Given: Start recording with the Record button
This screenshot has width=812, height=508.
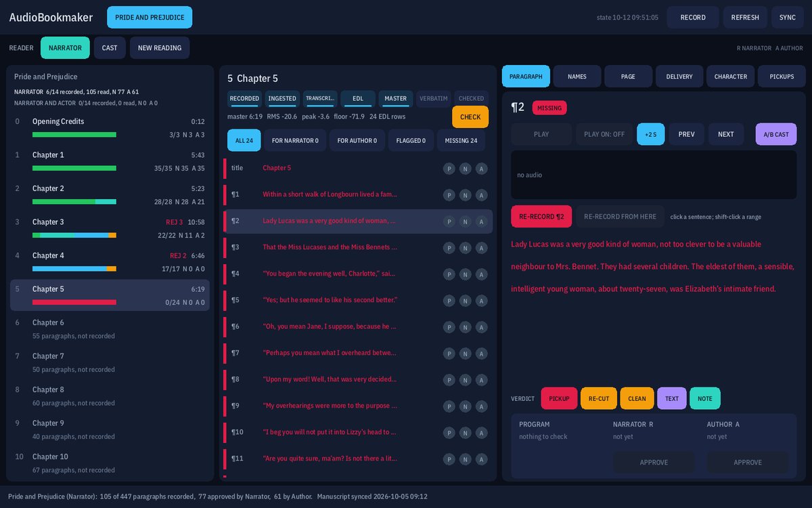Looking at the screenshot, I should tap(693, 18).
